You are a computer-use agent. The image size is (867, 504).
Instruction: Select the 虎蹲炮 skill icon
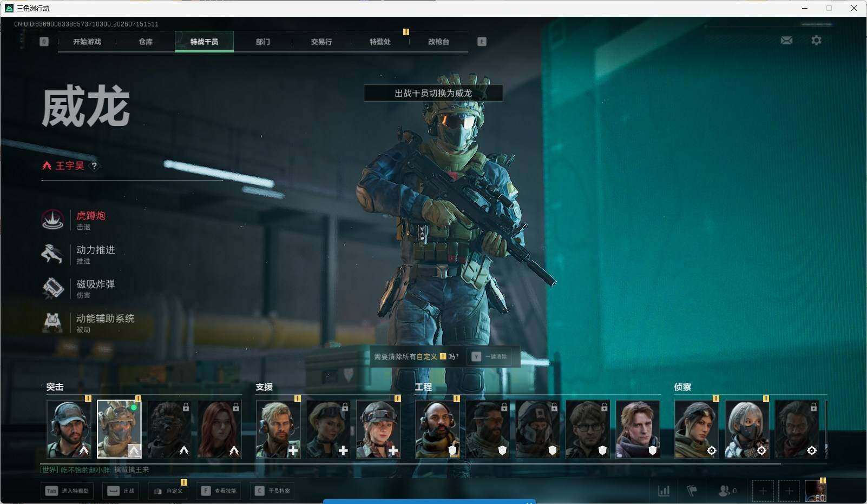pos(52,220)
